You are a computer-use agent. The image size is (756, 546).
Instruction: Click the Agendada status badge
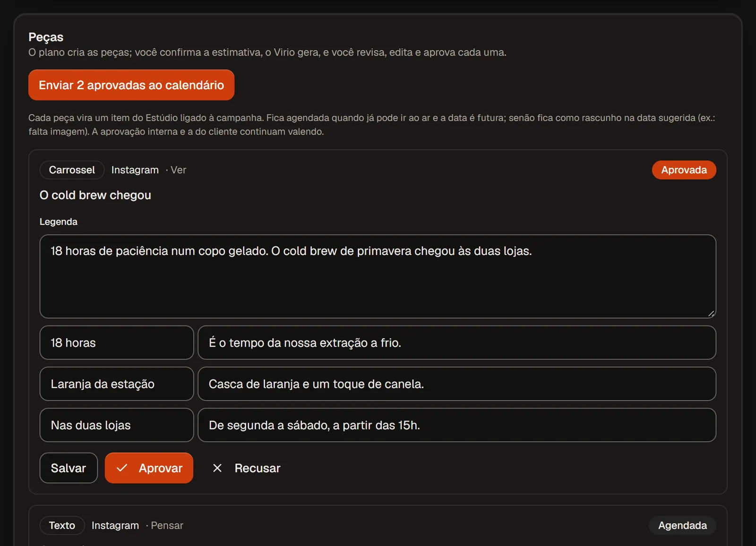(x=682, y=526)
